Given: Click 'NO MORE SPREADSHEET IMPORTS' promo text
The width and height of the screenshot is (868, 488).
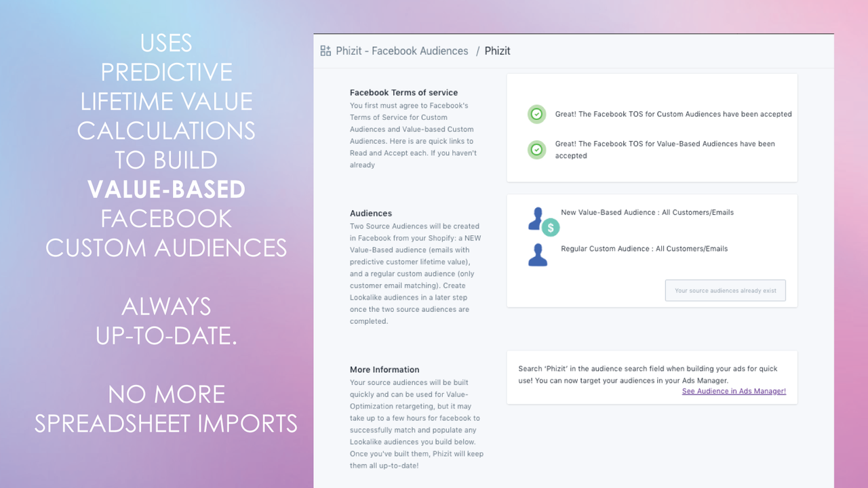Looking at the screenshot, I should pos(166,409).
